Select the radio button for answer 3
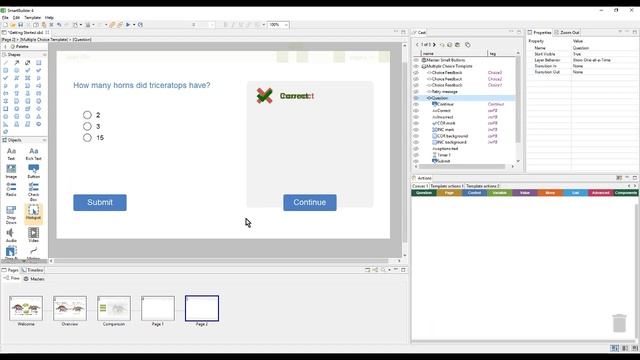 (87, 127)
